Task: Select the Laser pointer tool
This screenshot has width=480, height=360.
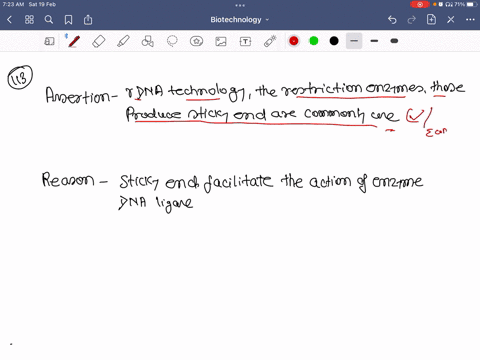Action: click(x=270, y=41)
